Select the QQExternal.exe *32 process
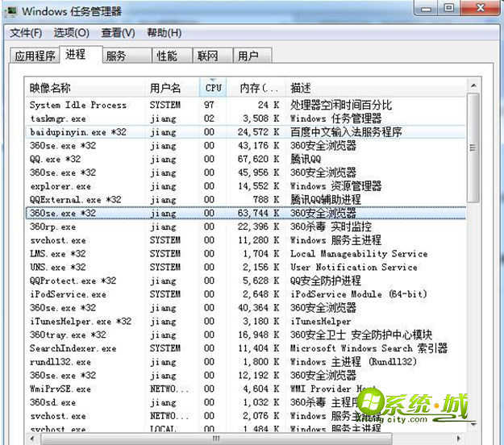The height and width of the screenshot is (445, 504). pyautogui.click(x=246, y=200)
